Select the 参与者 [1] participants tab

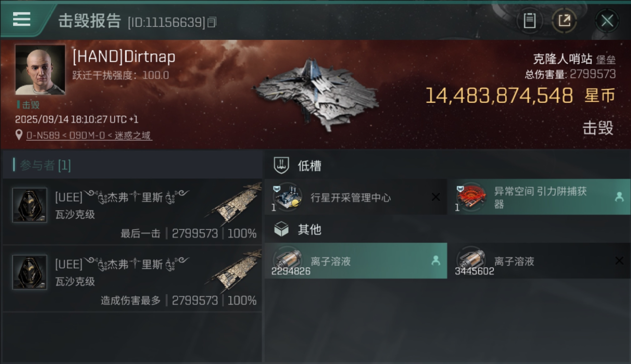[x=43, y=165]
